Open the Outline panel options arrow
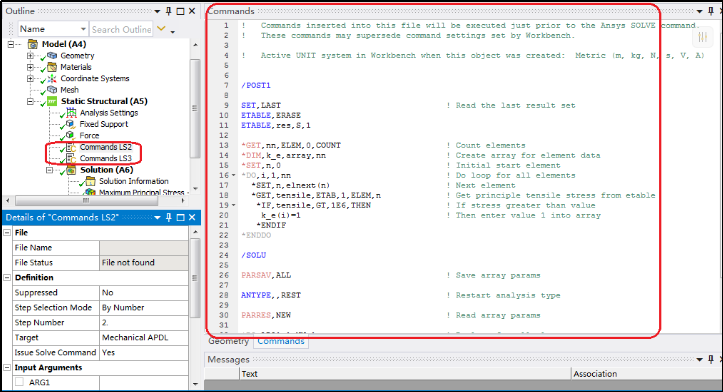The height and width of the screenshot is (392, 723). pos(157,11)
